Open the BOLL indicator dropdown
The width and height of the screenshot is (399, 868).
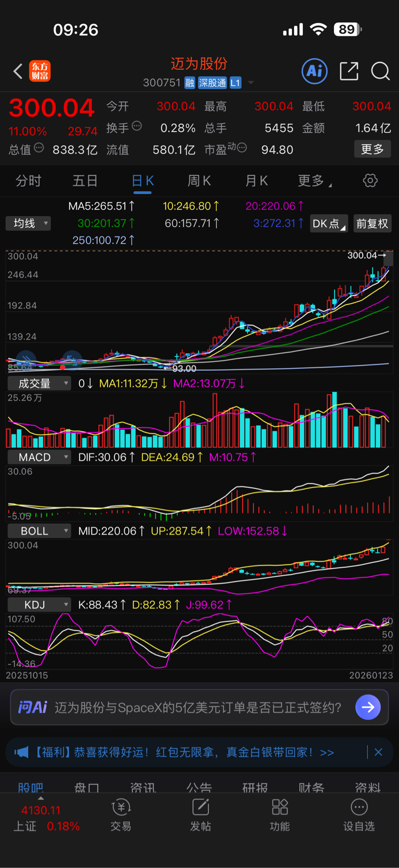tap(39, 531)
